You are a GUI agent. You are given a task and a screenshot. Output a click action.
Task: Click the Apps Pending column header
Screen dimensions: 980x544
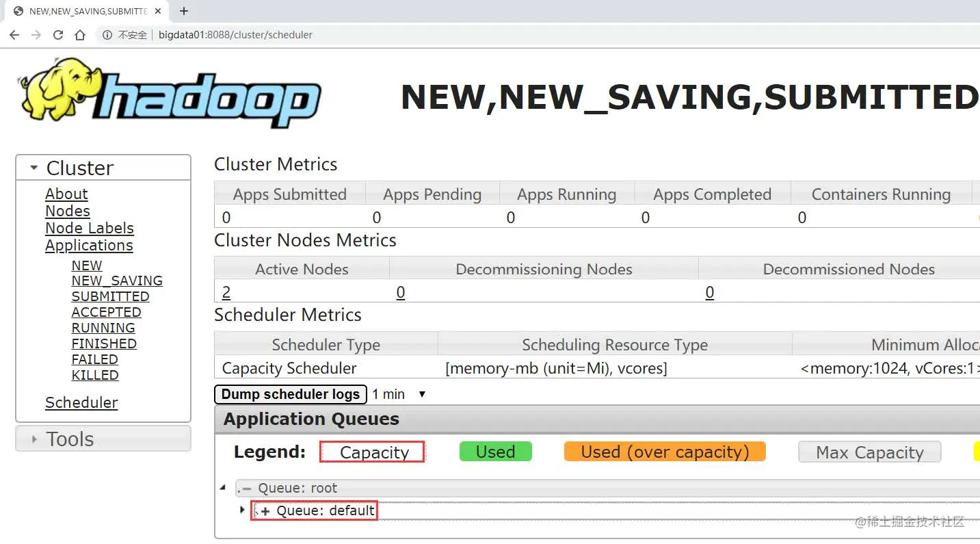(432, 194)
